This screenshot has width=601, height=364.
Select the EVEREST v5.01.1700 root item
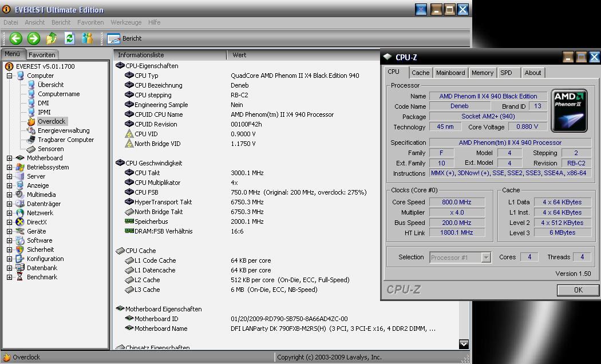click(x=45, y=66)
